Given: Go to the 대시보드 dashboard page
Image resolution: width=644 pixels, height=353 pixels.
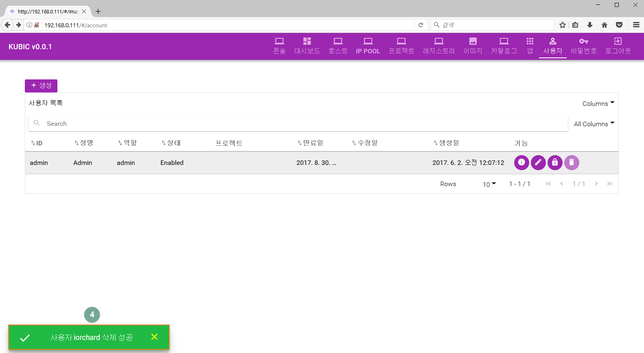Looking at the screenshot, I should tap(307, 46).
